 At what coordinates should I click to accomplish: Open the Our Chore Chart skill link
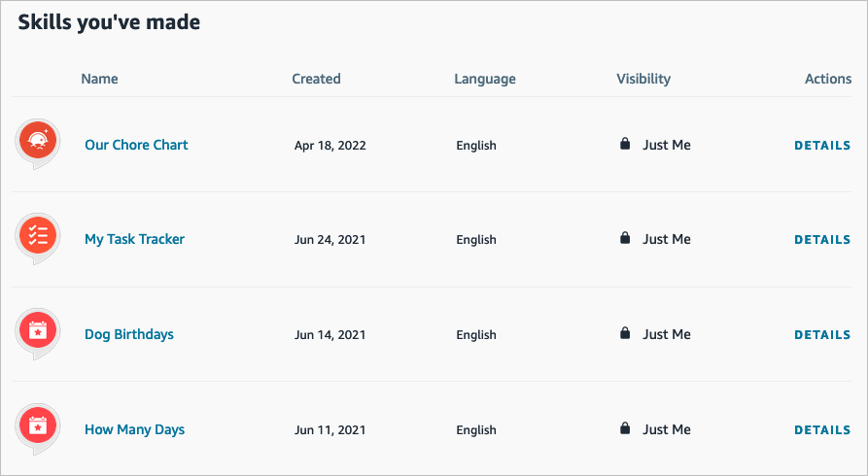[x=136, y=145]
